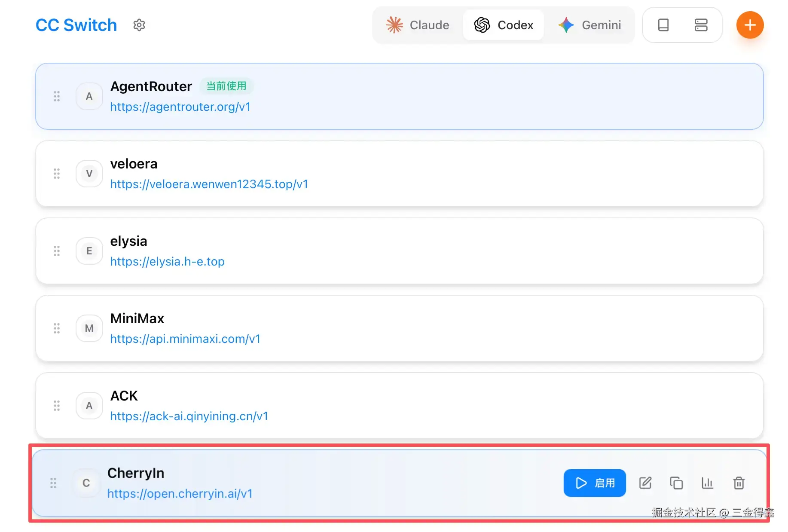Viewport: 788px width, 532px height.
Task: Click the ACK avatar letter A
Action: (89, 406)
